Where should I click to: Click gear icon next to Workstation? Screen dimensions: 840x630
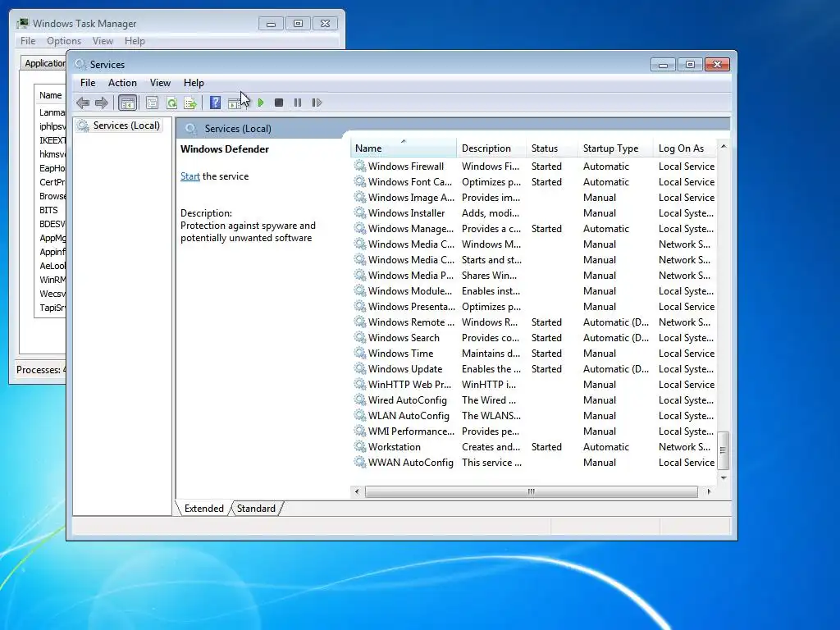tap(360, 447)
